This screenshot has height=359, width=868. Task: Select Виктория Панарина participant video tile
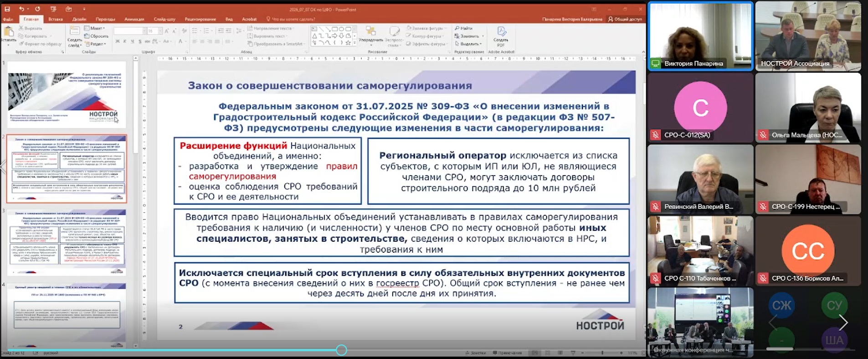(700, 36)
